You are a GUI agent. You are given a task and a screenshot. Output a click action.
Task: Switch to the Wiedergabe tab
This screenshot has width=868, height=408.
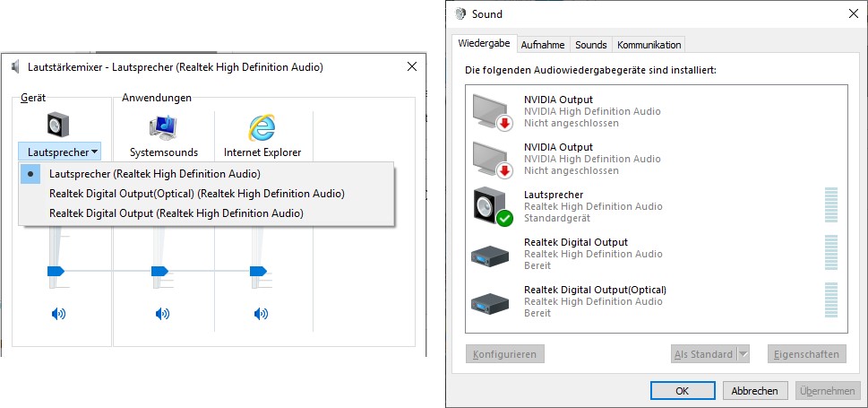tap(484, 44)
